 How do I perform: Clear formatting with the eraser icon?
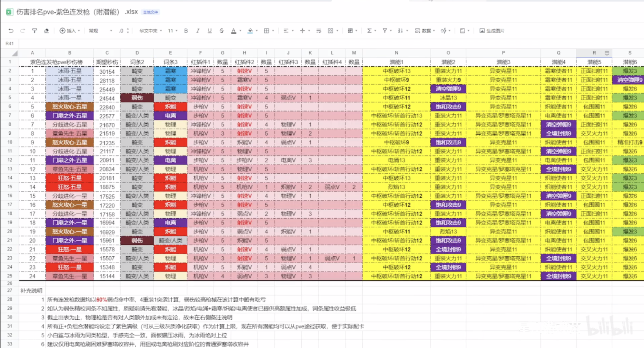tap(46, 31)
